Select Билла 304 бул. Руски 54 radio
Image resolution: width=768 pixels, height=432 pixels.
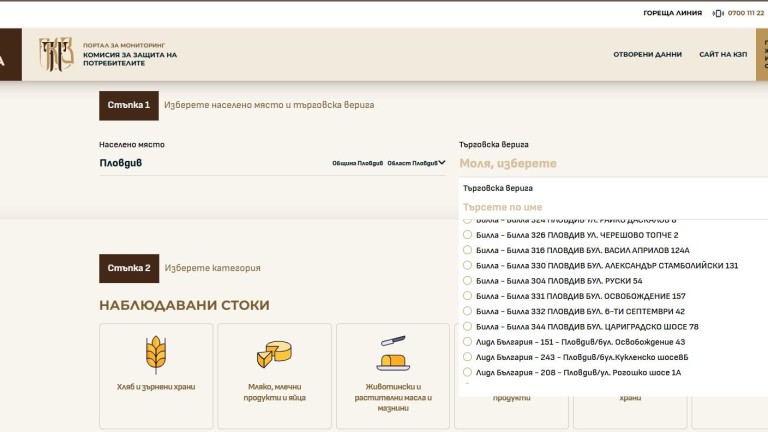(x=467, y=280)
